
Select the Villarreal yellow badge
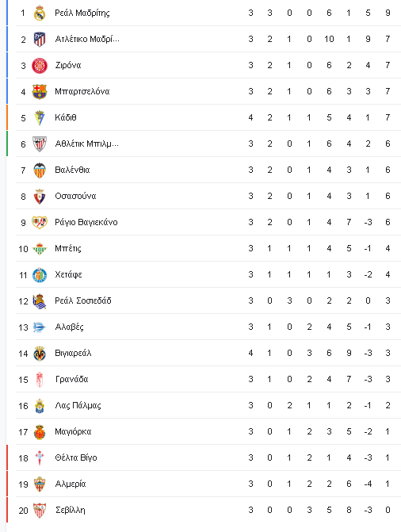[40, 353]
